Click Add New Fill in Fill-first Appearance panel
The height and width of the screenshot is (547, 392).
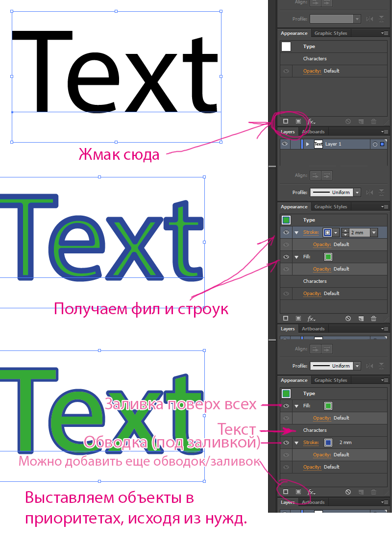298,492
